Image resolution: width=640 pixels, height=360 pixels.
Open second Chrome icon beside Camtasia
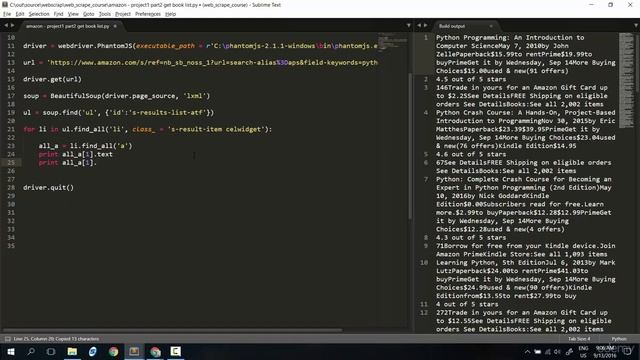155,351
